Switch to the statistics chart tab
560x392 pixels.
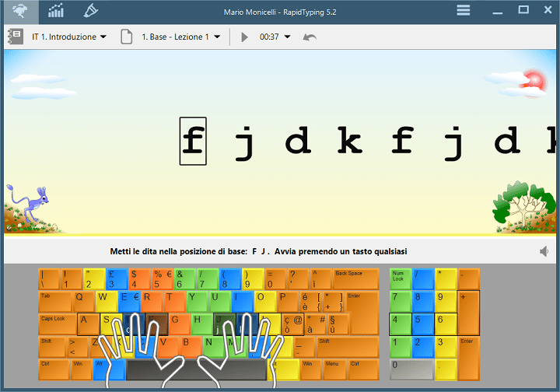tap(56, 12)
